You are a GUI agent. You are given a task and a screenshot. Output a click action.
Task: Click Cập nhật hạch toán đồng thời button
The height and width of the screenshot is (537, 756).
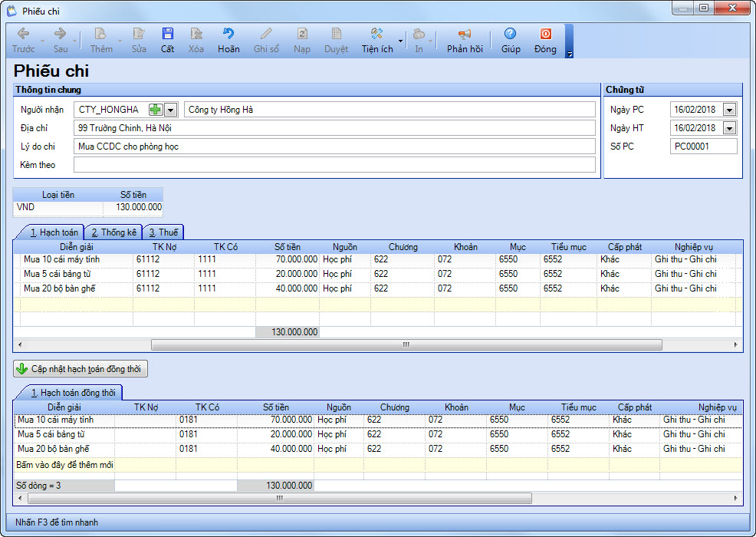click(x=81, y=369)
